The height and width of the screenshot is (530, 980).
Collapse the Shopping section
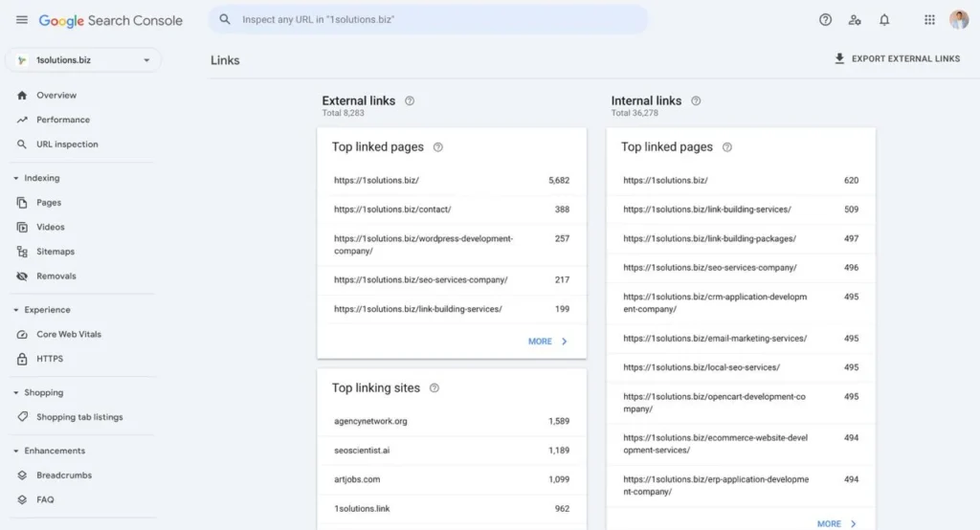pyautogui.click(x=15, y=392)
